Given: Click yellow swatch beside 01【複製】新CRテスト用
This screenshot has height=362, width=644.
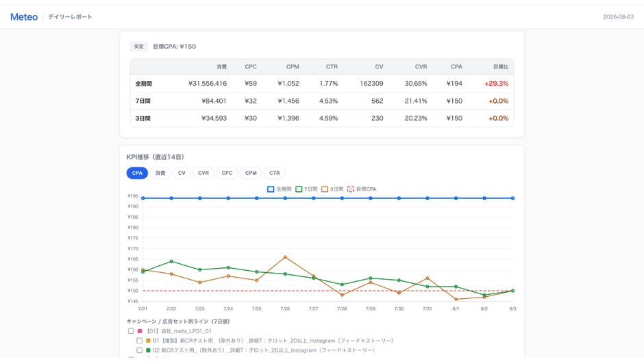Looking at the screenshot, I should click(x=148, y=341).
